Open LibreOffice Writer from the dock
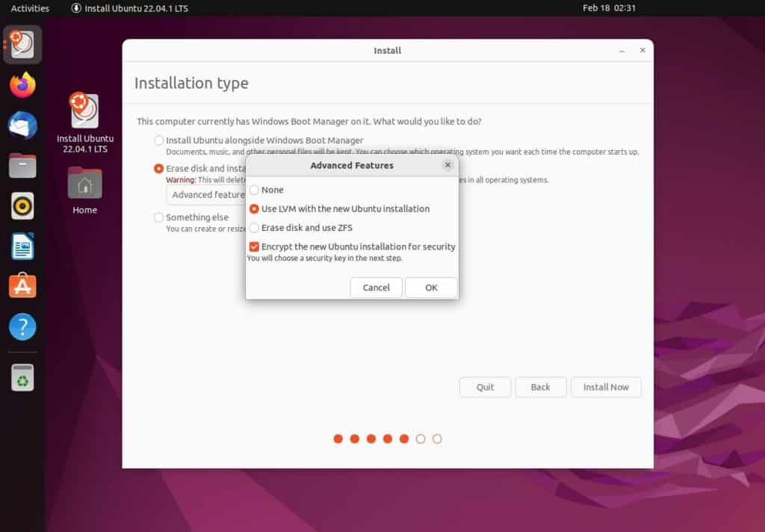Image resolution: width=765 pixels, height=532 pixels. pyautogui.click(x=22, y=246)
